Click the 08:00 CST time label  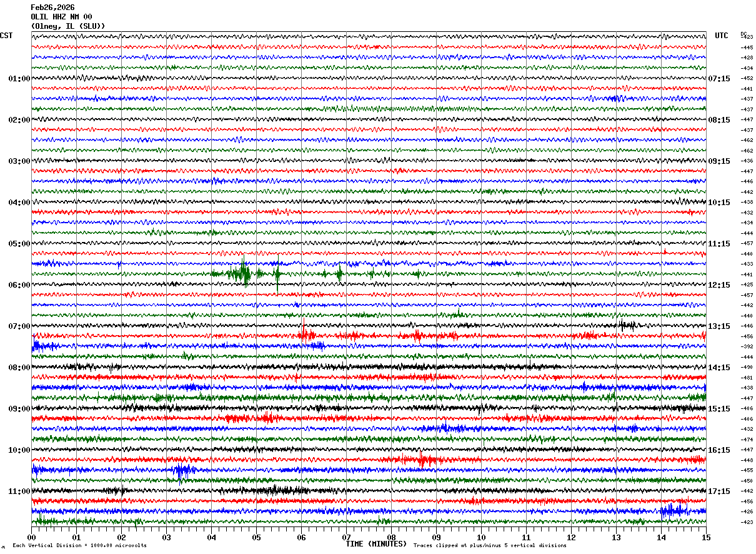(19, 368)
